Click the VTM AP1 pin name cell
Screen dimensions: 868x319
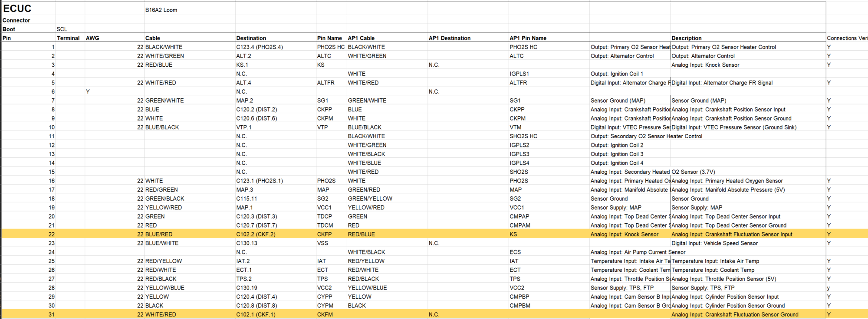tap(516, 127)
